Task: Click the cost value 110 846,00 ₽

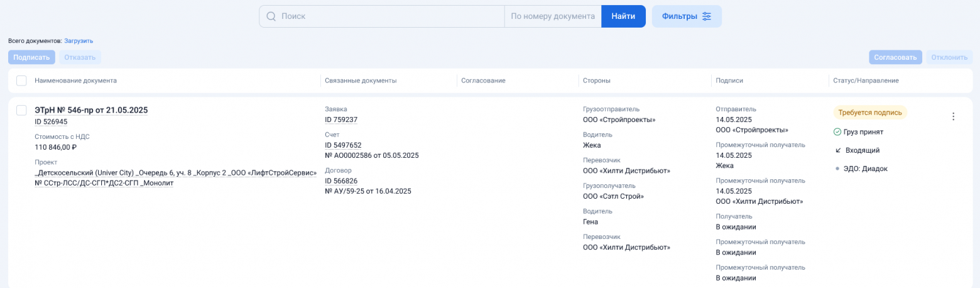Action: point(55,147)
